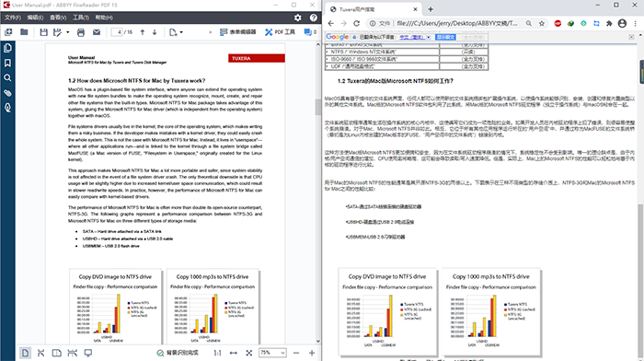Fit the whole page in the window
Viewport: 644px width, 361px height.
[249, 353]
